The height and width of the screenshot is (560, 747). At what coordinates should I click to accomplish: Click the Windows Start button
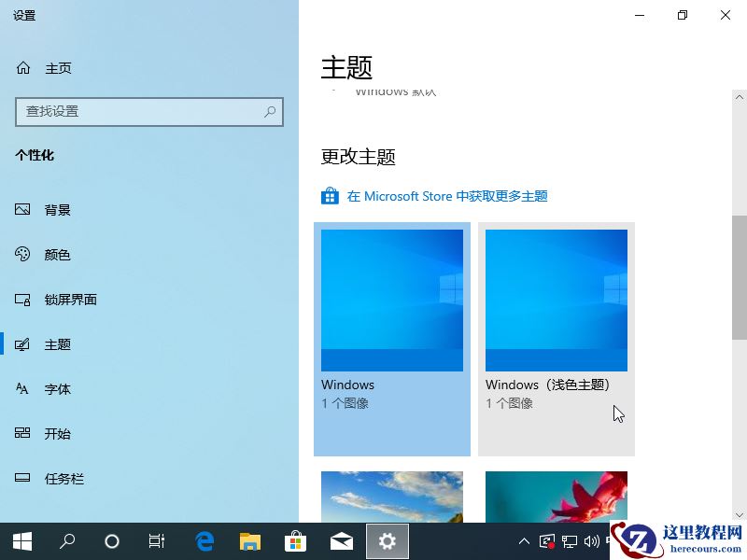[21, 540]
